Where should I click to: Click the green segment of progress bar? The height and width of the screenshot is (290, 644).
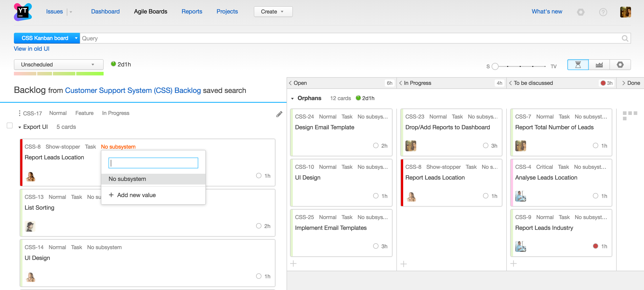tap(90, 74)
